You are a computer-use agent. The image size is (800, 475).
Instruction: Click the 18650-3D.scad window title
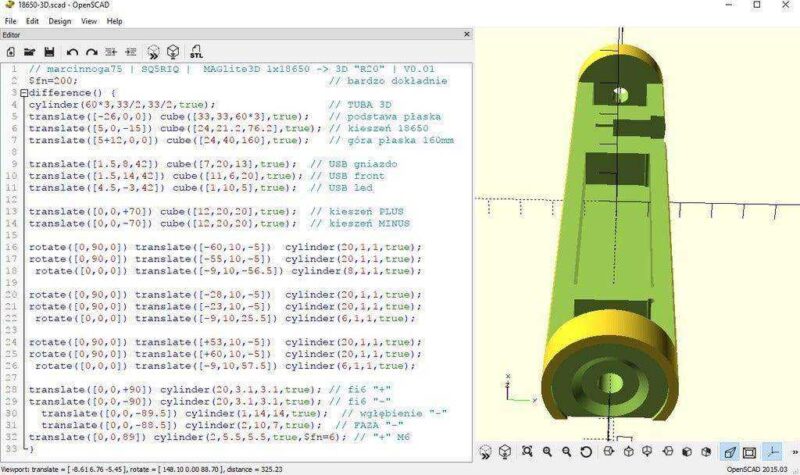[64, 5]
